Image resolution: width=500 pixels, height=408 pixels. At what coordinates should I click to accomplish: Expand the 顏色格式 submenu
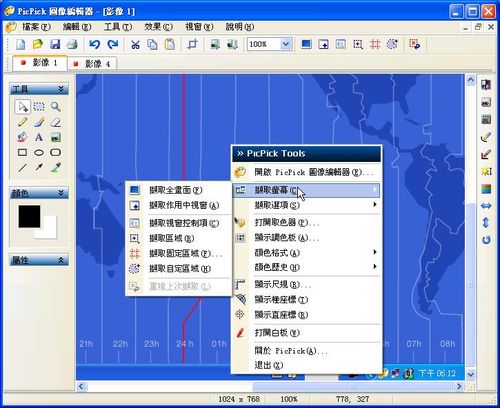pyautogui.click(x=306, y=253)
